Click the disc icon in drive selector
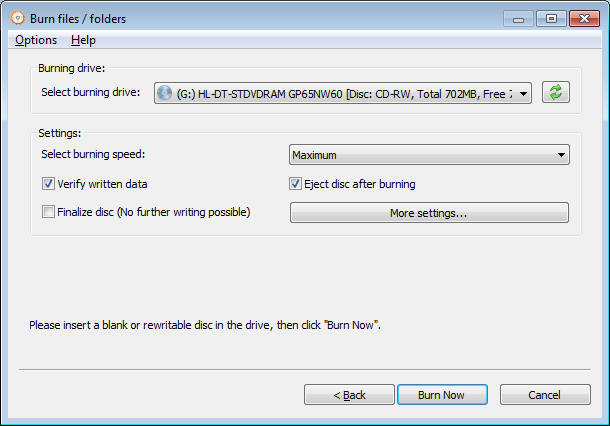Image resolution: width=610 pixels, height=426 pixels. click(165, 93)
